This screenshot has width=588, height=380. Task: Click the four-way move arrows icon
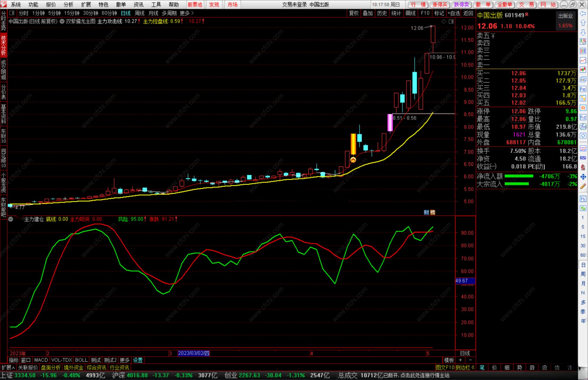tap(583, 177)
